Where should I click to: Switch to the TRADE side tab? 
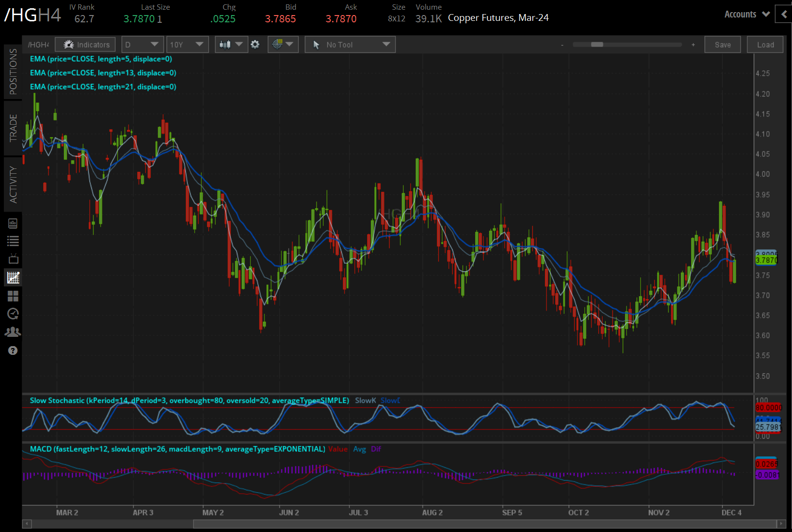[x=13, y=128]
